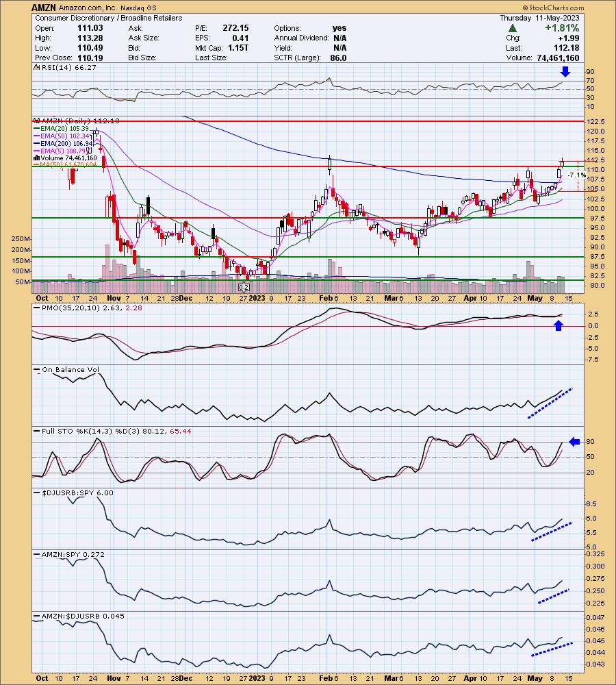Screen dimensions: 616x685
Task: Click the date 'Thursday 11-May-2023'
Action: (x=539, y=18)
